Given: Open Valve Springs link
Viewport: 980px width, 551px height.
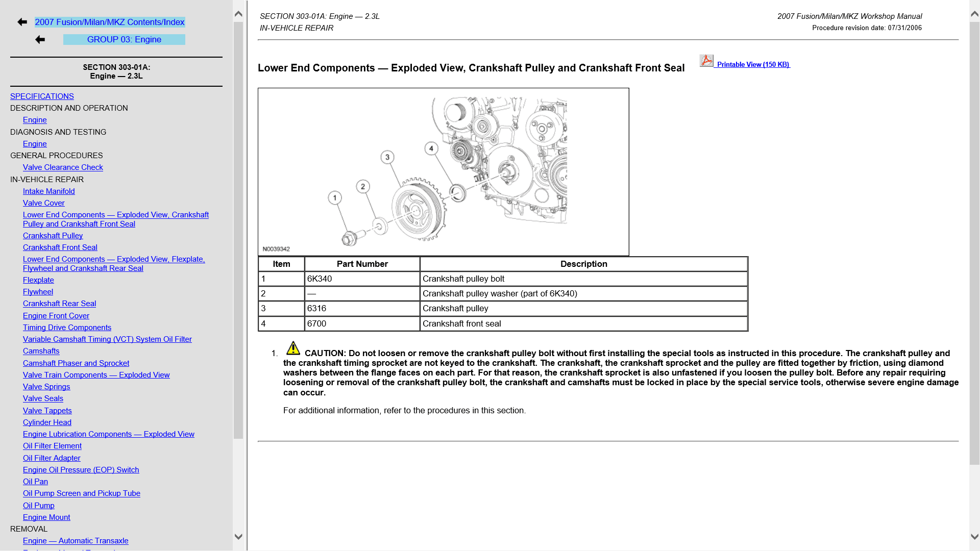Looking at the screenshot, I should (46, 387).
